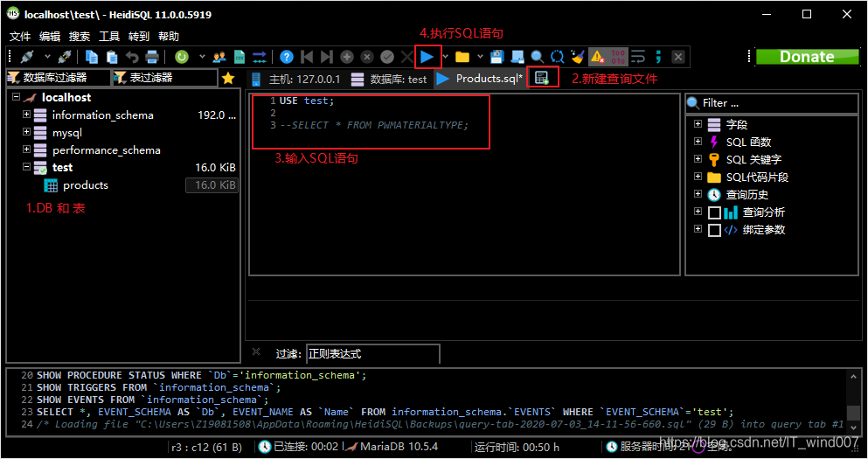Click the CSV import icon
This screenshot has height=459, width=868.
240,57
